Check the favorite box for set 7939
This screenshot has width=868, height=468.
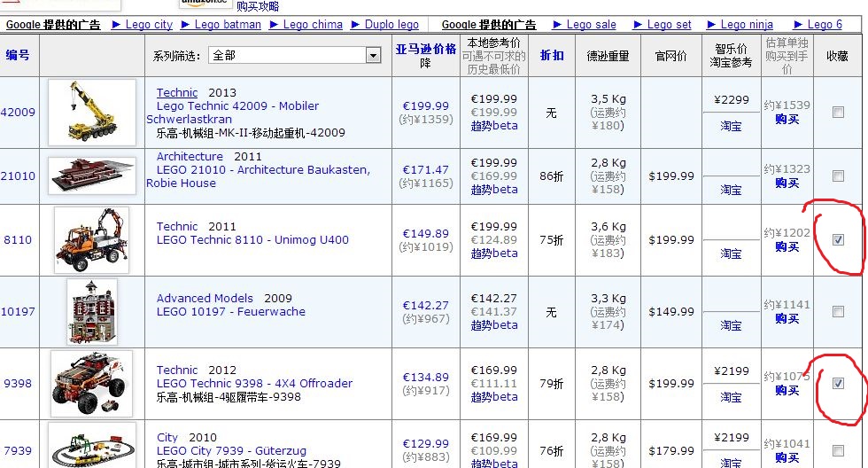click(x=838, y=451)
